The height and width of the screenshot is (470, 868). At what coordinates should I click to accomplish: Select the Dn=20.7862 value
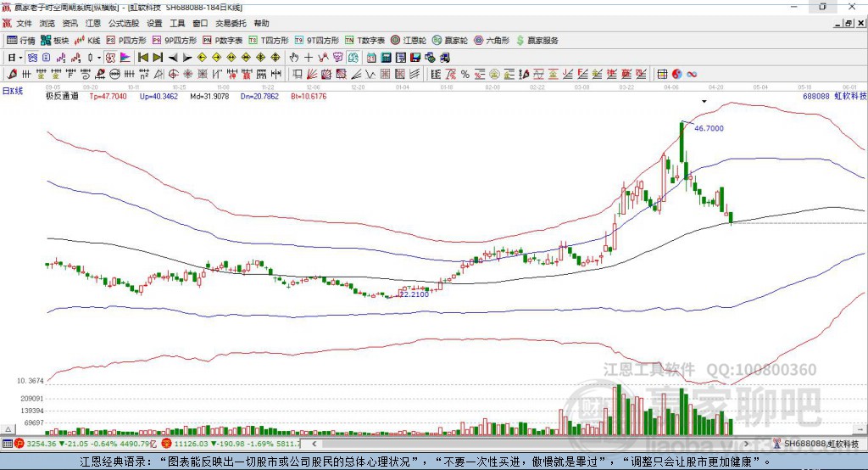(259, 97)
